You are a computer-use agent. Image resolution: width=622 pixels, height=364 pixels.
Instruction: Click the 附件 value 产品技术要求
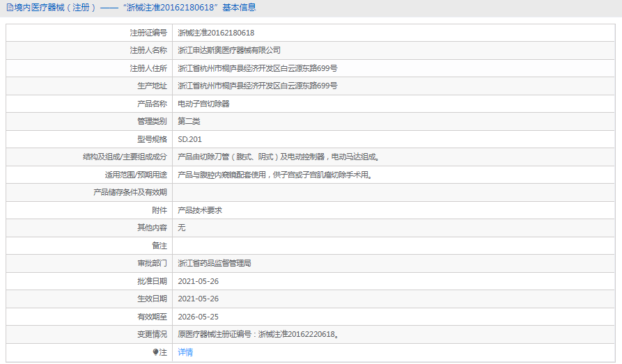(x=200, y=210)
